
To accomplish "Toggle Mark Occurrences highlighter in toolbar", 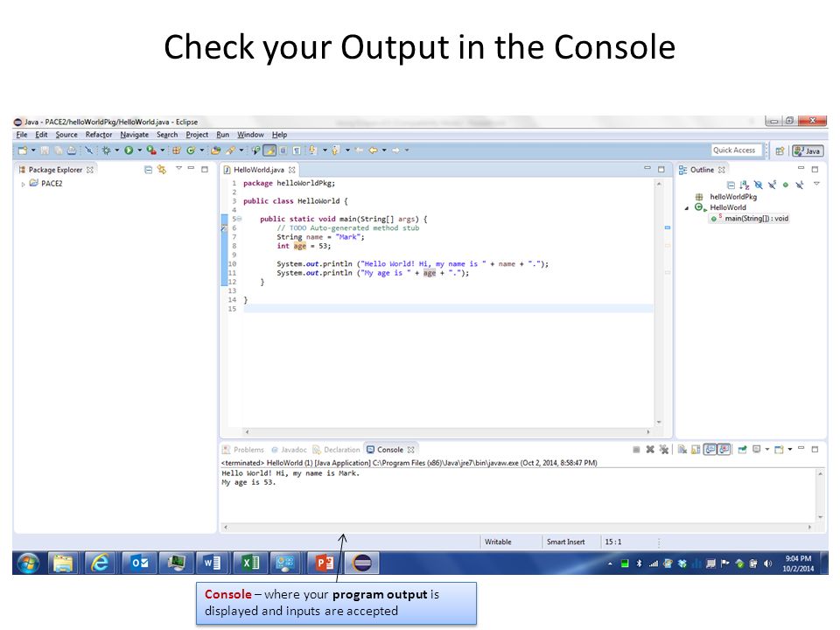I will (269, 150).
